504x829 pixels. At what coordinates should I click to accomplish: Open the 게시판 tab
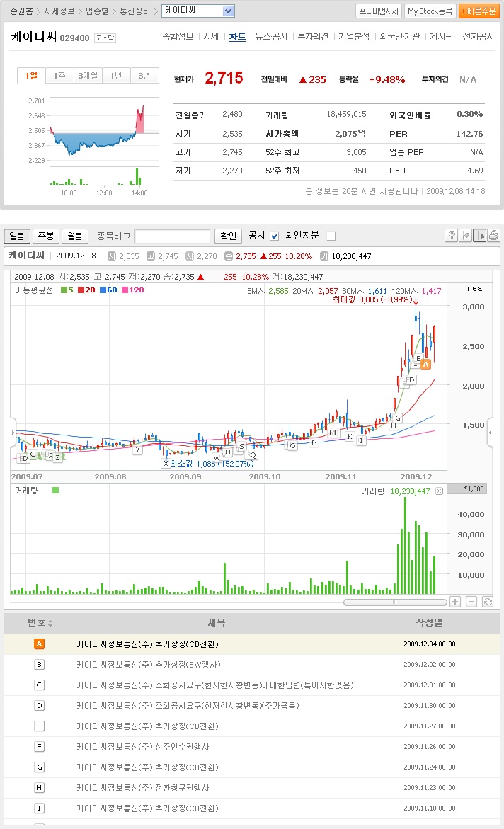[442, 37]
